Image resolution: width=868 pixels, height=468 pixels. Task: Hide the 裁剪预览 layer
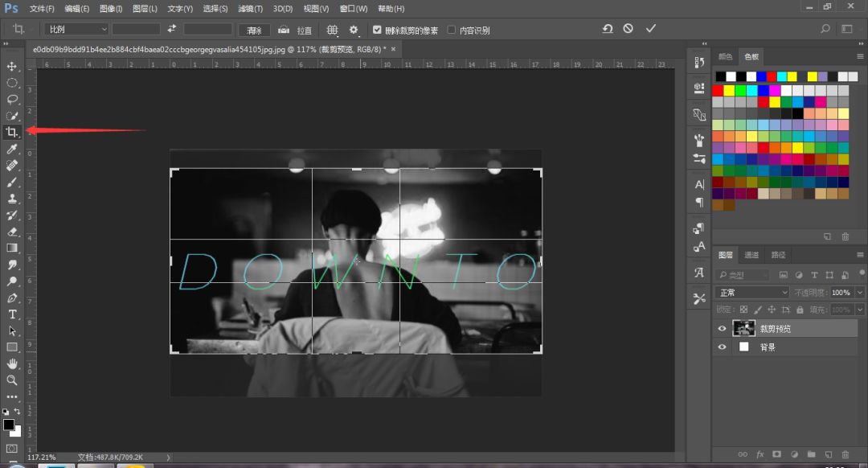click(722, 329)
